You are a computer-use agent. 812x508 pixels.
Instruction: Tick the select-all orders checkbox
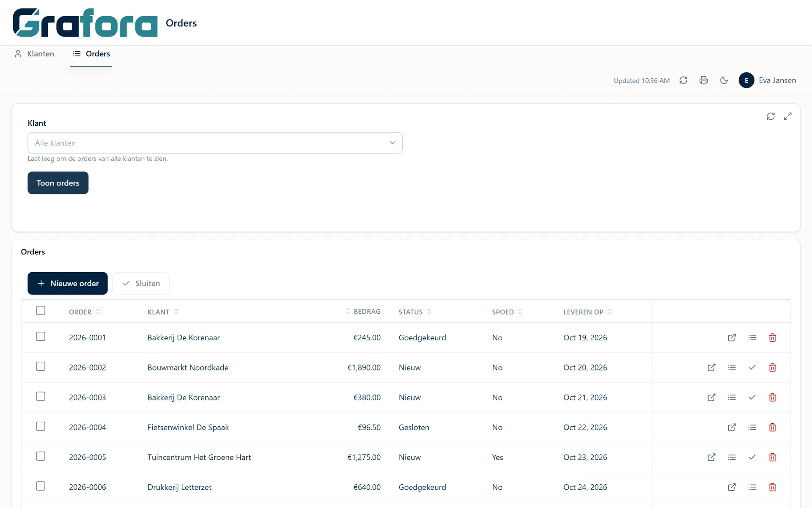coord(41,311)
